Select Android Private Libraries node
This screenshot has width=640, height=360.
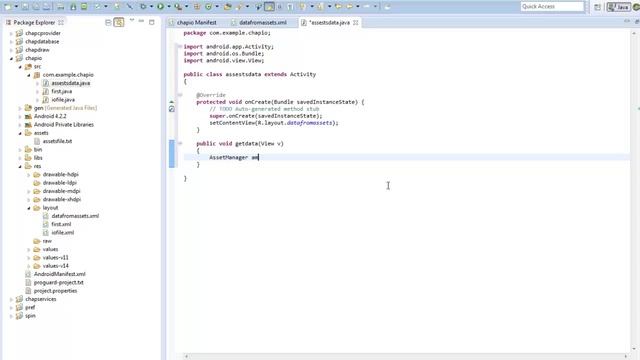pos(64,124)
